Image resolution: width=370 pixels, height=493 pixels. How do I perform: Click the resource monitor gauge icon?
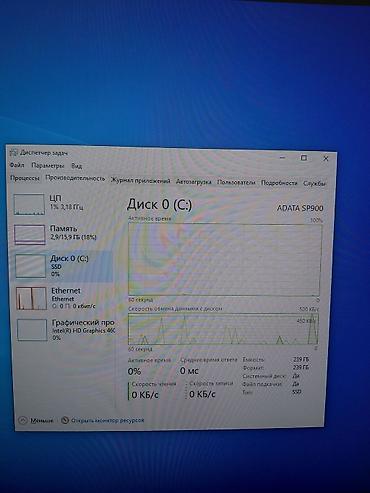pyautogui.click(x=65, y=420)
